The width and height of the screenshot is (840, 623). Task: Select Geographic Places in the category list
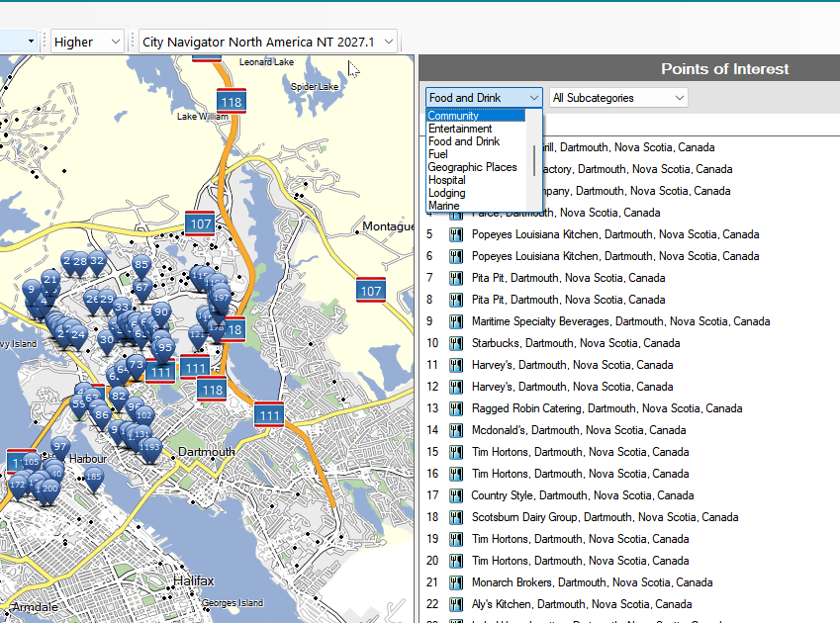tap(476, 167)
